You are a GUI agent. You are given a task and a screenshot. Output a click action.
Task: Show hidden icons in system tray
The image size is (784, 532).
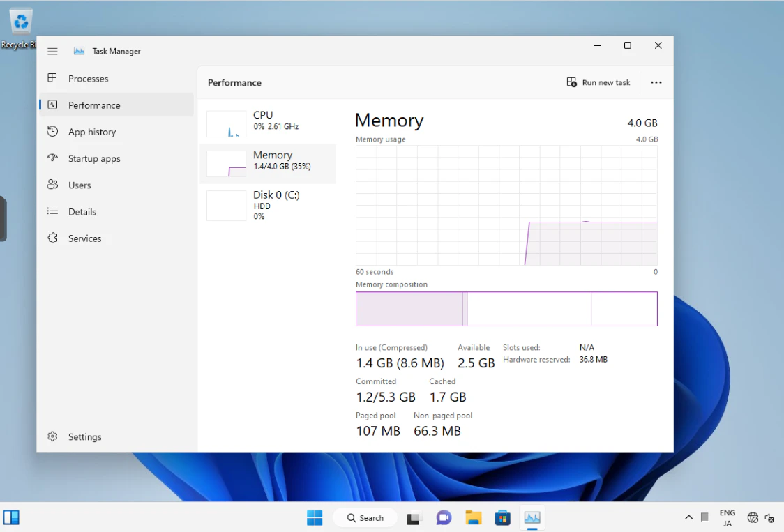(x=688, y=517)
